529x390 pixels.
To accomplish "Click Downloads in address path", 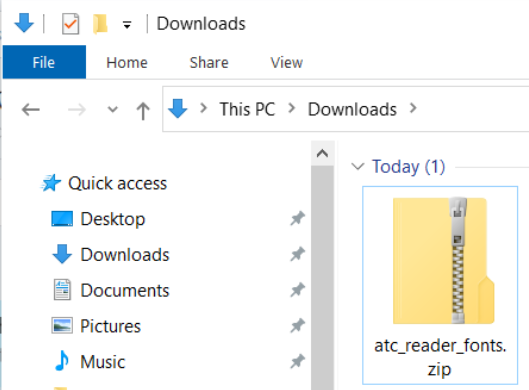I will tap(352, 109).
